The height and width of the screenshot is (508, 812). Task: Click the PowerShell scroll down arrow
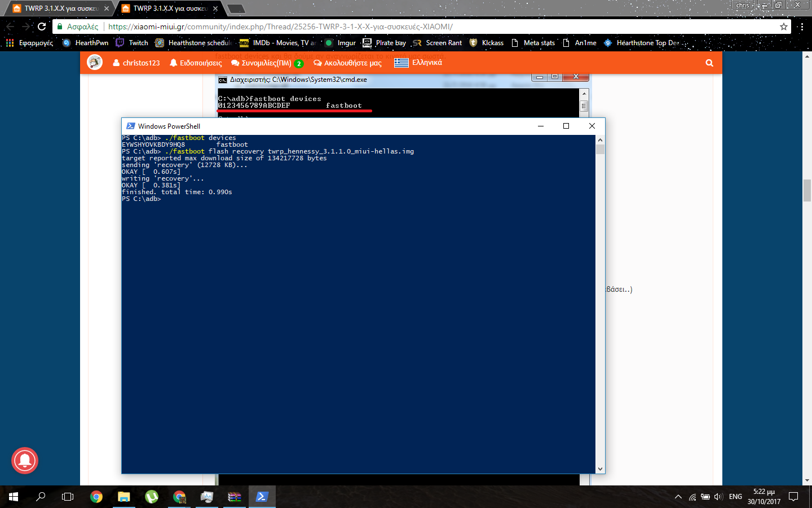(600, 468)
